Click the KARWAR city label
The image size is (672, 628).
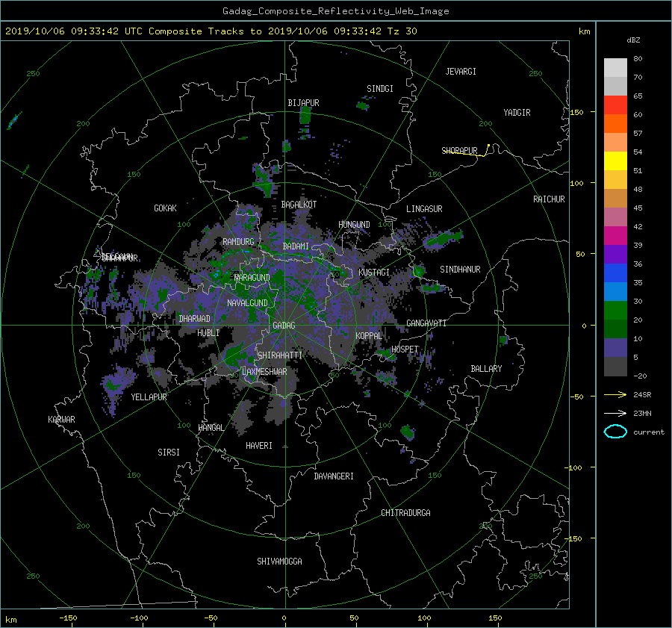(61, 420)
